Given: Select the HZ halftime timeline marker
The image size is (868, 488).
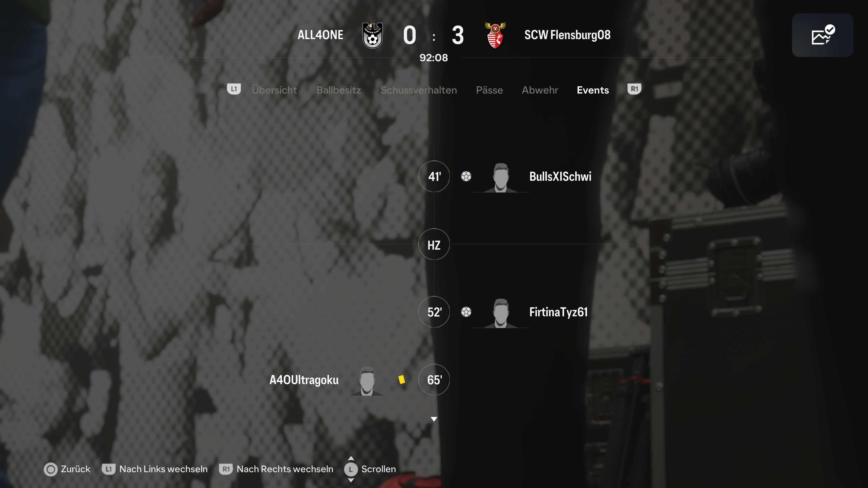Looking at the screenshot, I should tap(434, 244).
